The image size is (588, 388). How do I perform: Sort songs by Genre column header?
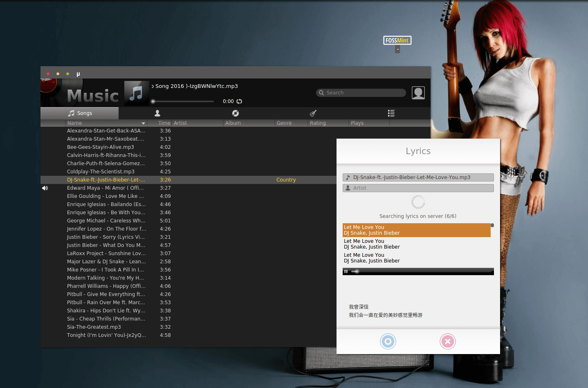click(292, 123)
